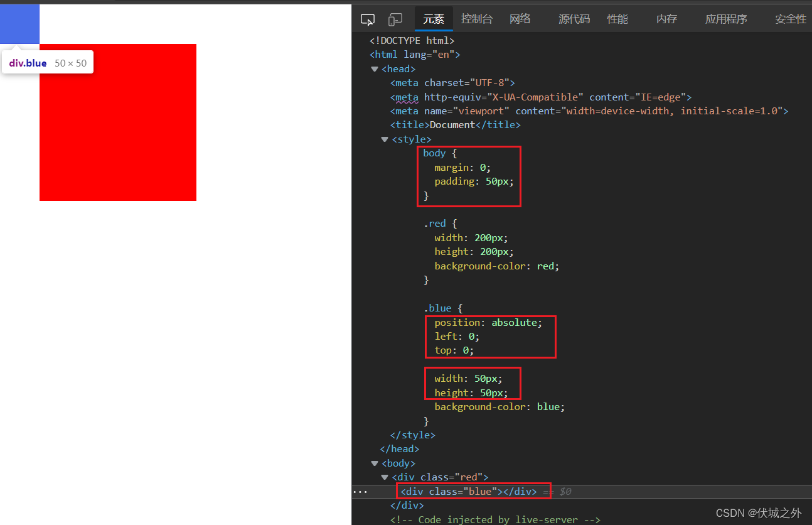The width and height of the screenshot is (812, 525).
Task: Open the 源代码 tab
Action: (574, 19)
